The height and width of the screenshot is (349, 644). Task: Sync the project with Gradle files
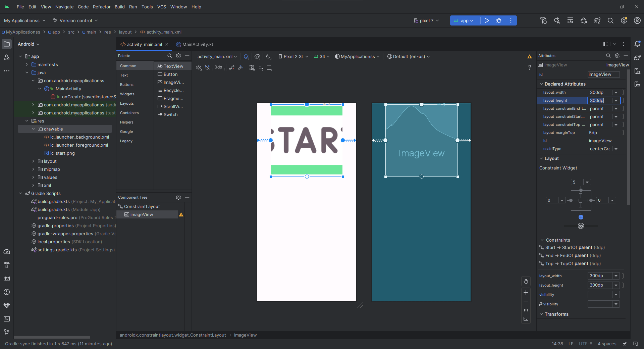597,20
